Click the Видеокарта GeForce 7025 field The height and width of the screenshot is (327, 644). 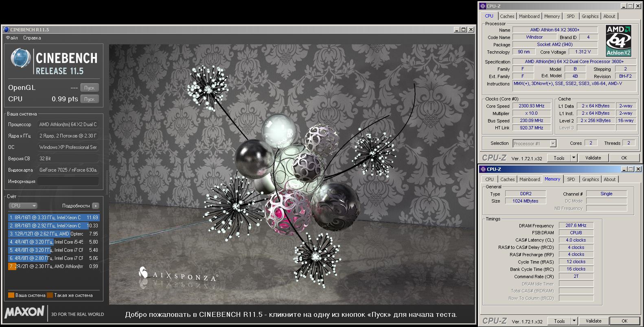[68, 170]
